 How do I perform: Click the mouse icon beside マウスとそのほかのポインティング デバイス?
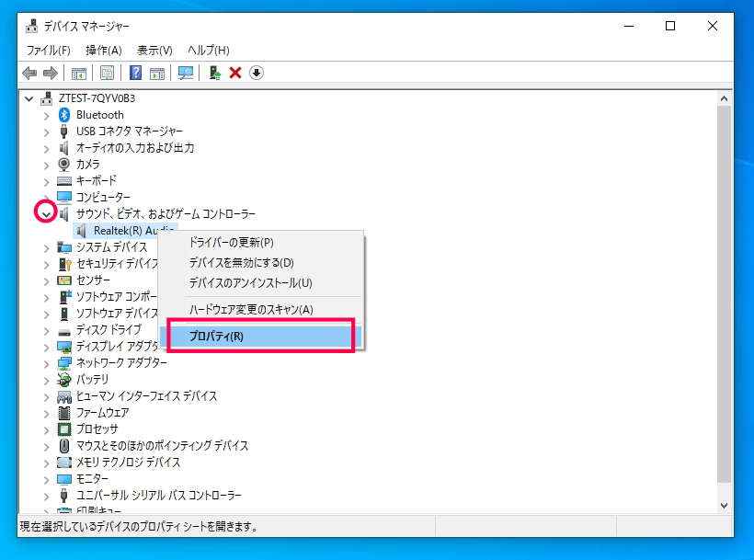pos(64,446)
